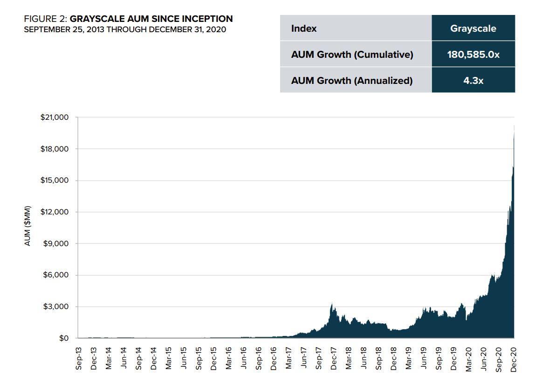
Task: Click the 'Jun-17' x-axis label
Action: pos(304,358)
